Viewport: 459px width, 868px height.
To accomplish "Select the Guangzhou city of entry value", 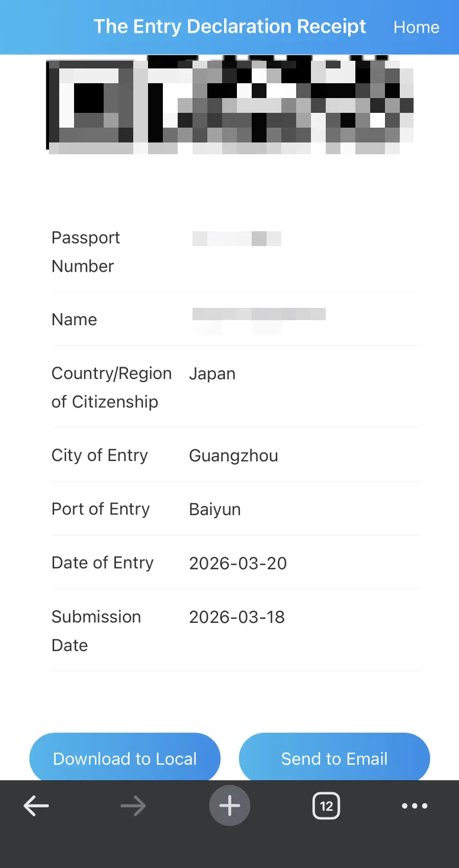I will point(233,455).
